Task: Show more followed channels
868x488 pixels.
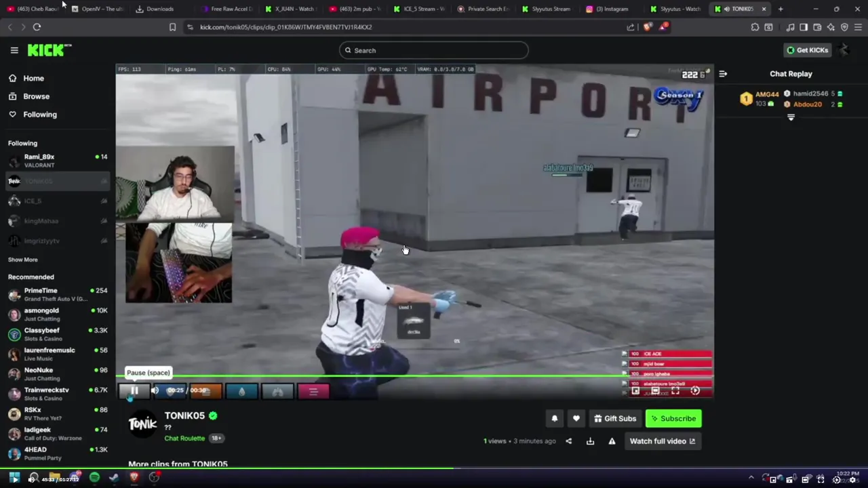Action: [x=23, y=260]
